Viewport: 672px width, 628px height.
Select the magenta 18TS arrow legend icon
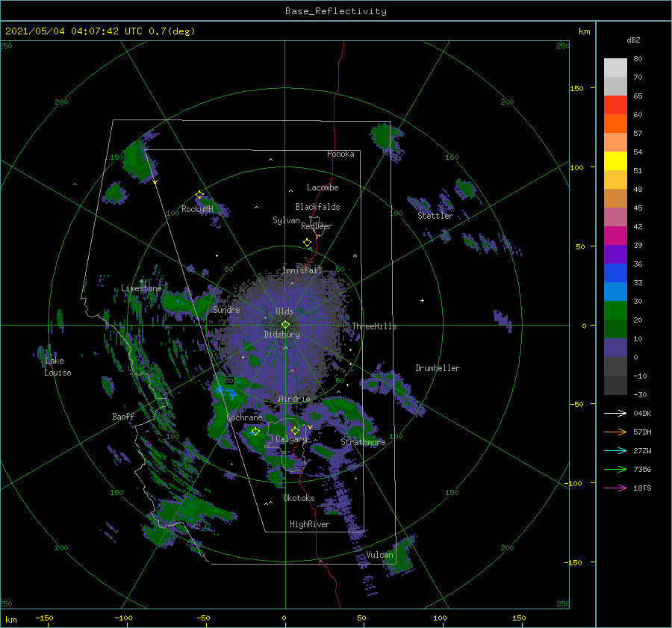tap(615, 488)
